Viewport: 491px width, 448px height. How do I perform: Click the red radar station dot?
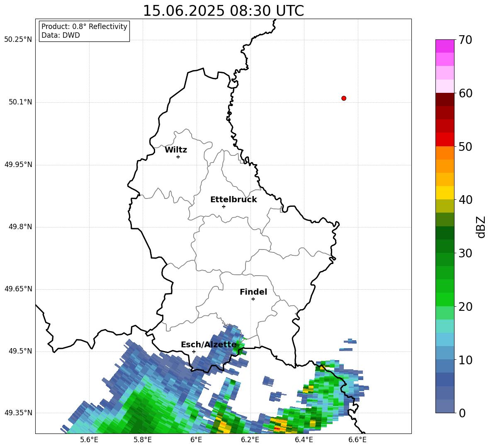tap(343, 98)
